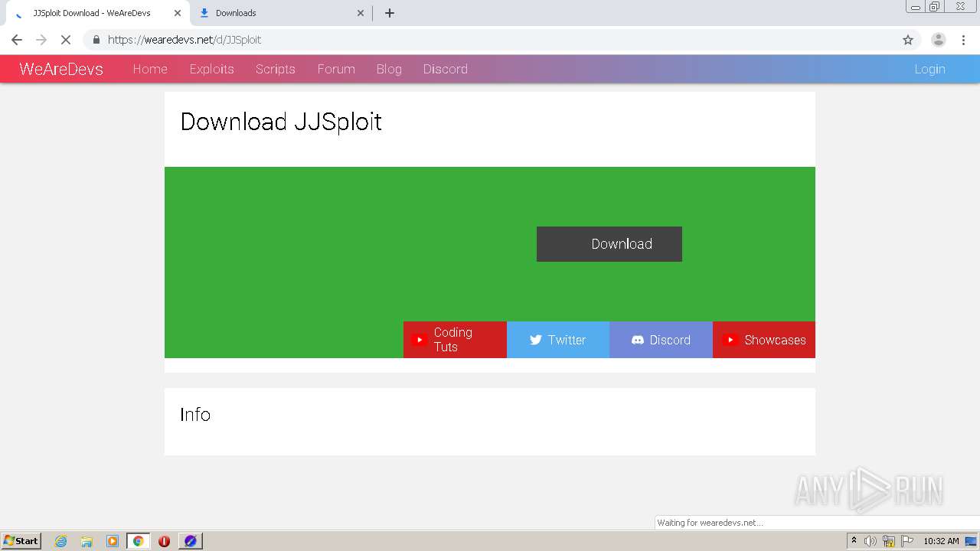Click the 10:32 AM system clock
Screen dimensions: 980x551
(x=941, y=541)
